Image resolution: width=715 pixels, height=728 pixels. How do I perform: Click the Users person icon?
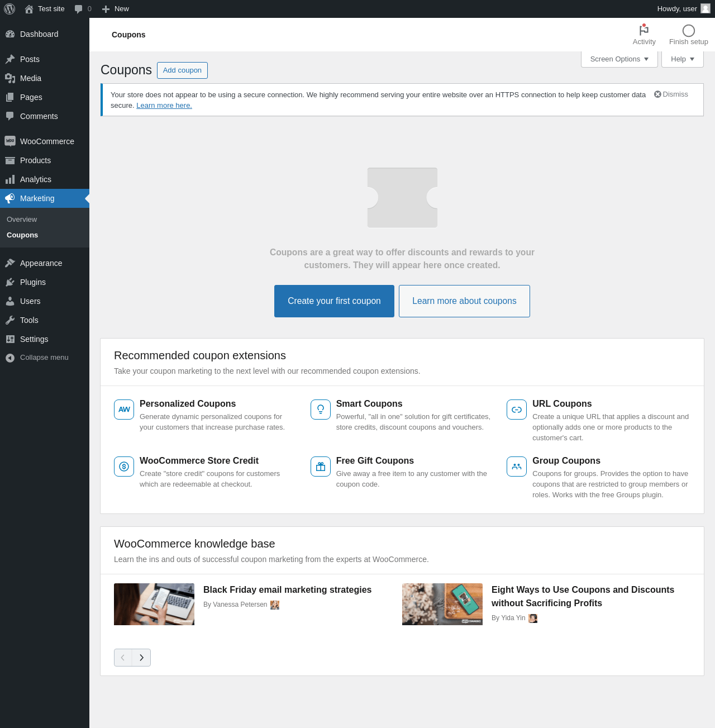10,301
